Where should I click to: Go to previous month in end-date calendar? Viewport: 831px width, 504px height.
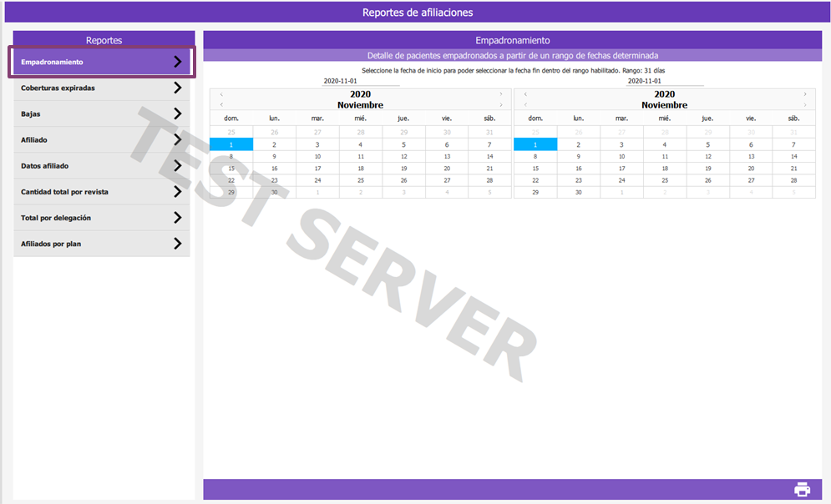pos(525,105)
